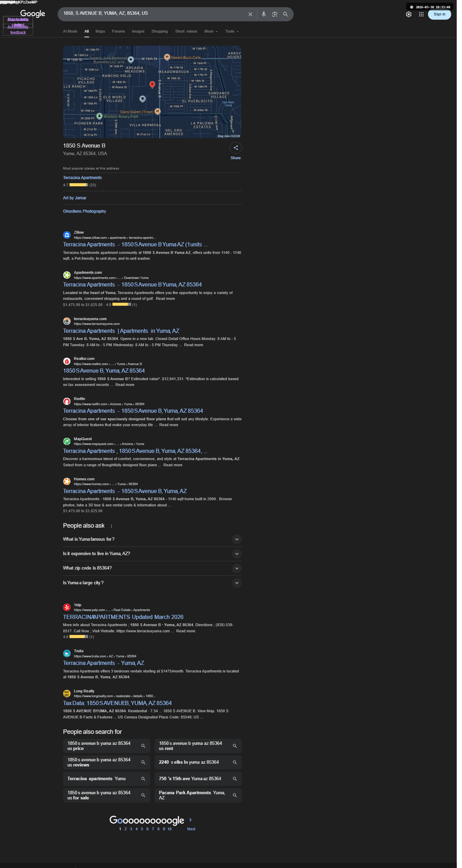
Task: Share the 1850 S Avenue B address
Action: coord(235,148)
